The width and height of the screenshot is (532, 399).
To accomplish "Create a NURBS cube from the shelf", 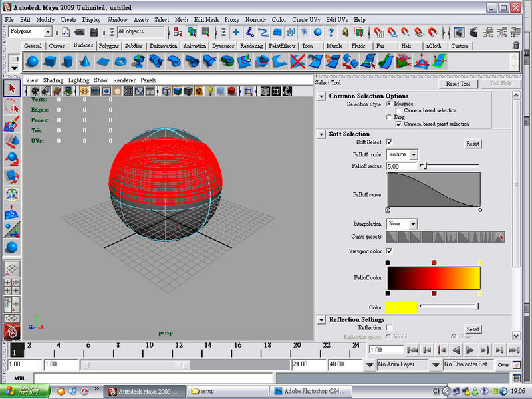I will (51, 61).
